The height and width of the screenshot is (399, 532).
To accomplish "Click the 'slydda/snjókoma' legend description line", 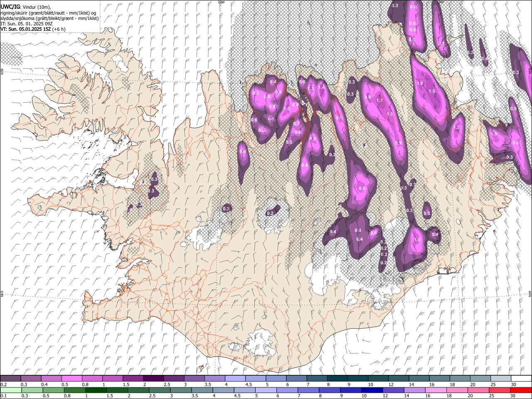I will point(49,18).
